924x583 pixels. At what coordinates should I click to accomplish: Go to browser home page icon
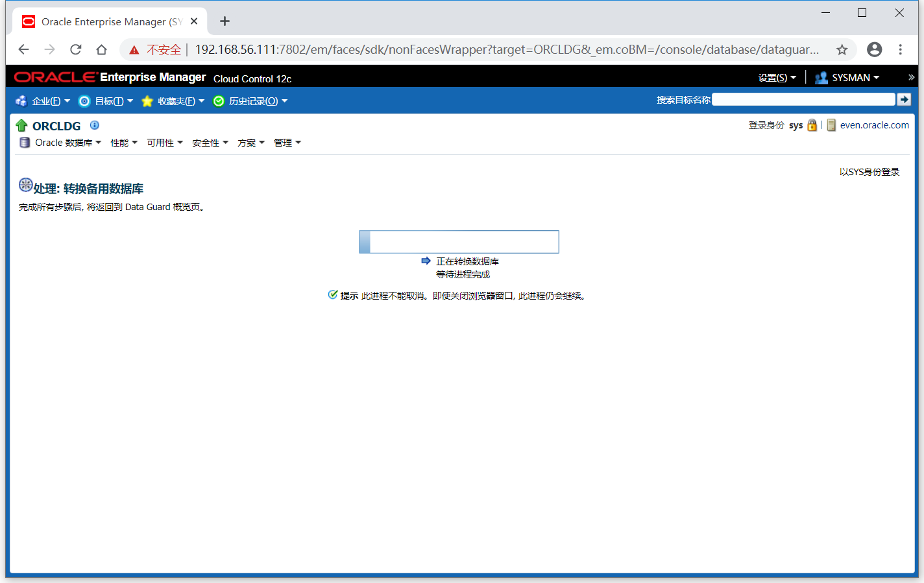coord(101,49)
